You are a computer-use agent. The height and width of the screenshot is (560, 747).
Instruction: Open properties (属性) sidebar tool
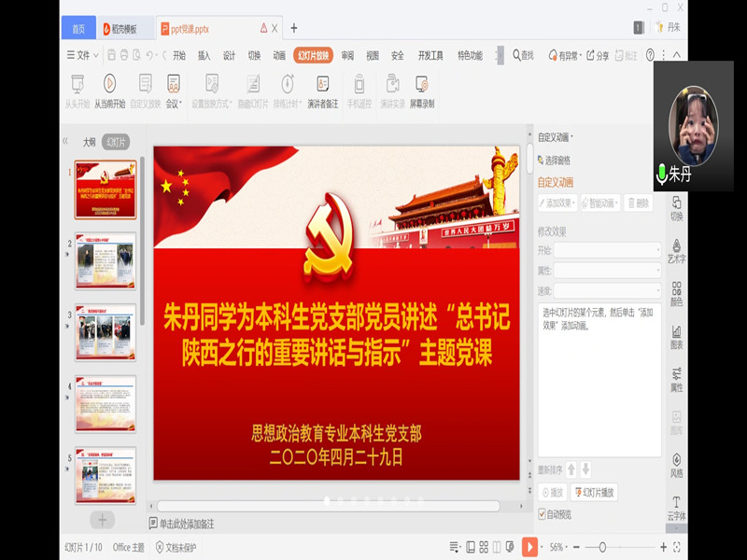tap(676, 380)
